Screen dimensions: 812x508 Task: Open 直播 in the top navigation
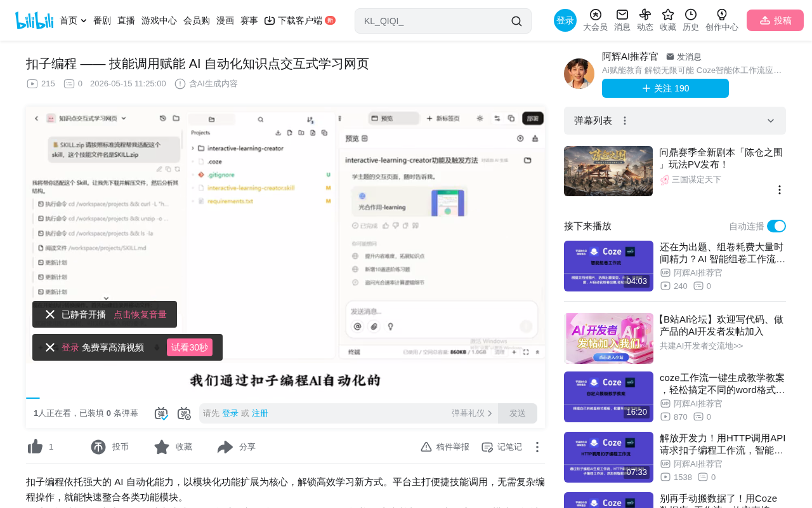pyautogui.click(x=126, y=20)
